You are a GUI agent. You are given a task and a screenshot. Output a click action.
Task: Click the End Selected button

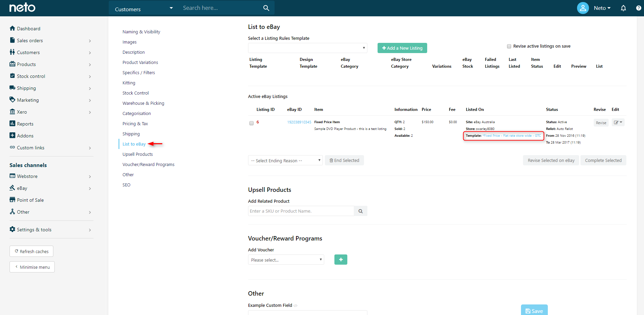[x=344, y=160]
